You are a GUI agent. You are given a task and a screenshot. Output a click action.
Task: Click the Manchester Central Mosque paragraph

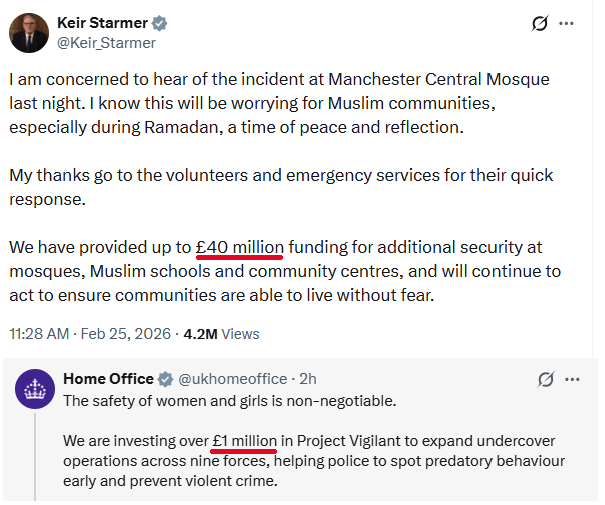pos(280,103)
